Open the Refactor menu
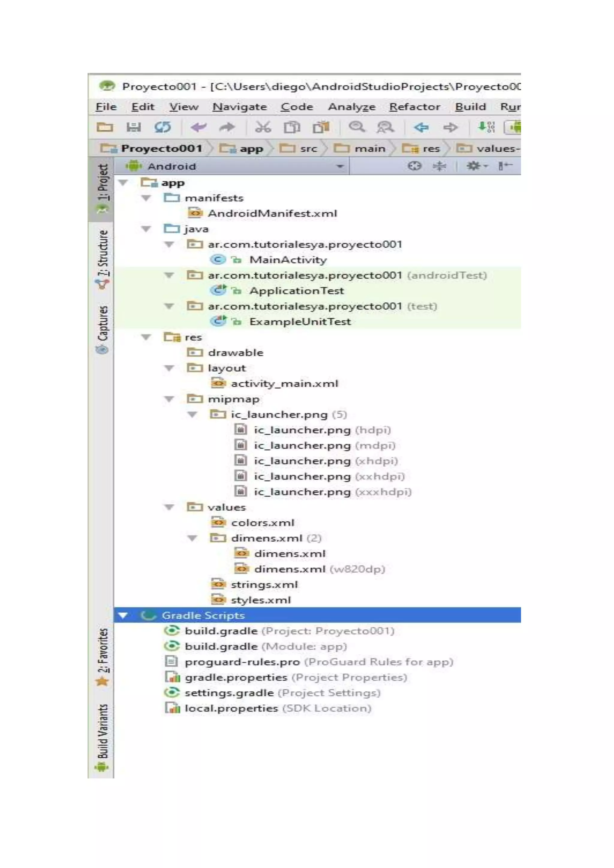 click(x=414, y=107)
